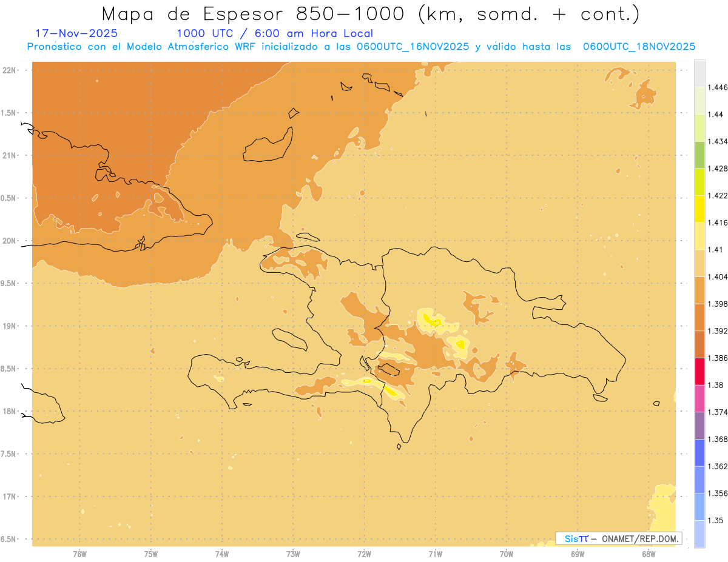Click the 71W longitude label
Screen dimensions: 728x562
pos(435,554)
